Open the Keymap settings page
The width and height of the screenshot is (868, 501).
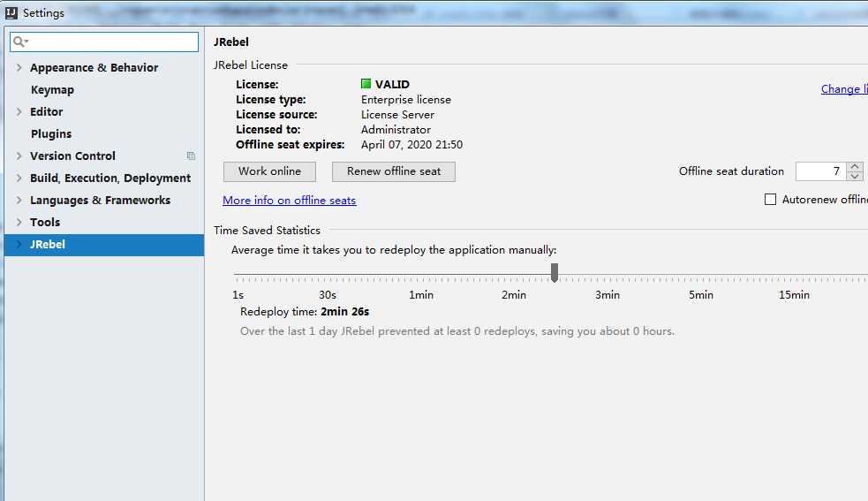point(52,90)
